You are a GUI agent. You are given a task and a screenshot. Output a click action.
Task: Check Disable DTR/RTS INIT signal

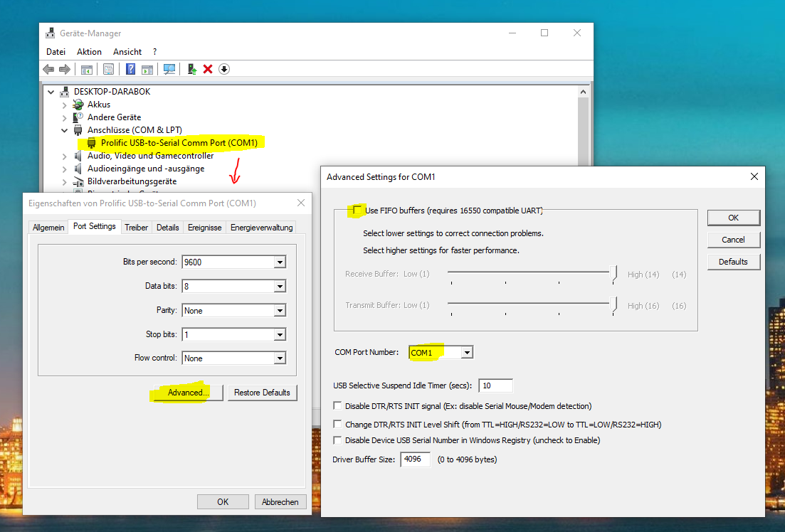click(338, 405)
